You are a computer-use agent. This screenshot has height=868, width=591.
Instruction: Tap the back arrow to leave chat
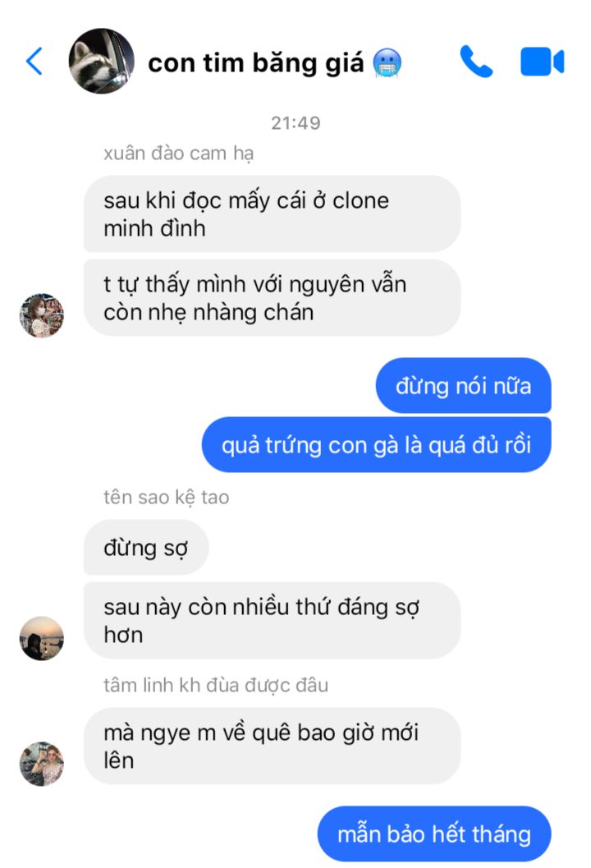[x=34, y=61]
